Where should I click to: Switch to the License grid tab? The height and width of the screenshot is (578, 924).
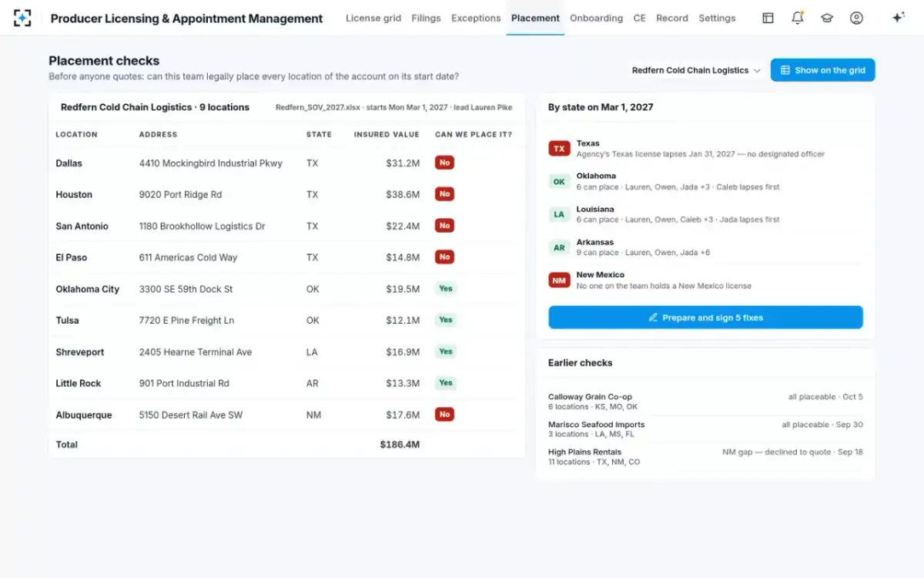[373, 18]
